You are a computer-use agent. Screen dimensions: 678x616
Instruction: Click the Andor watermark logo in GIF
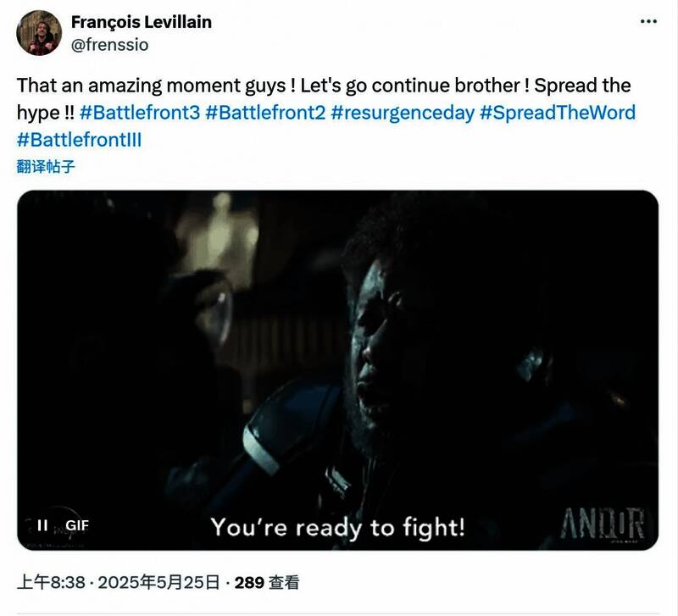(x=603, y=524)
